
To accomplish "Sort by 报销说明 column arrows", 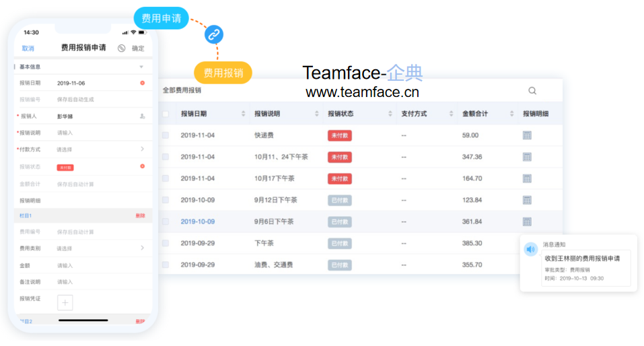I will [317, 114].
